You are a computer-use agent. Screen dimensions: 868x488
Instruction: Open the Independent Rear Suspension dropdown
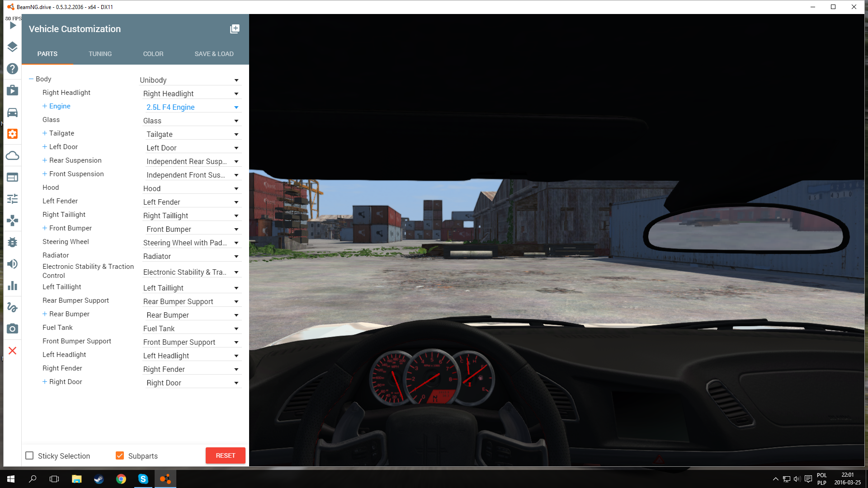tap(193, 161)
